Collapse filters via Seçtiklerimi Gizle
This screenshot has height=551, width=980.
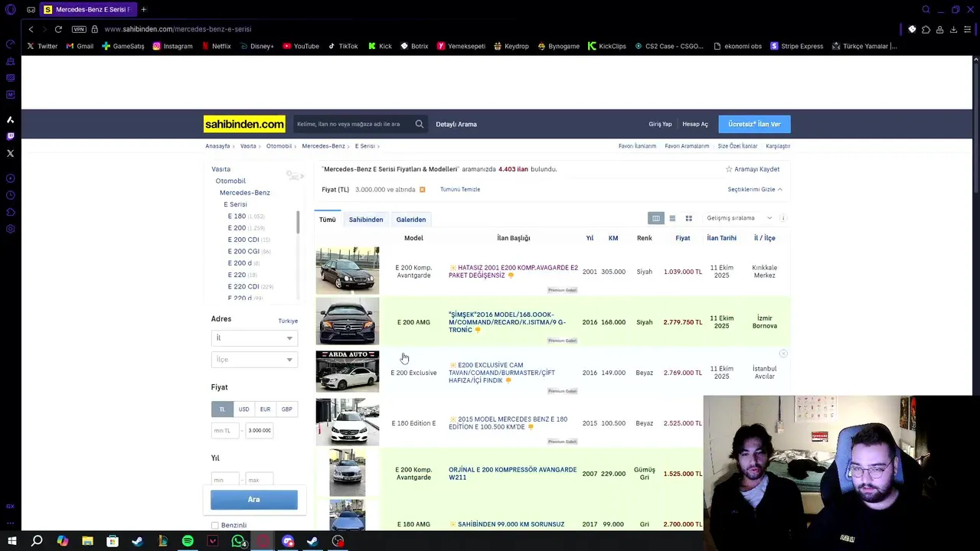click(x=755, y=189)
